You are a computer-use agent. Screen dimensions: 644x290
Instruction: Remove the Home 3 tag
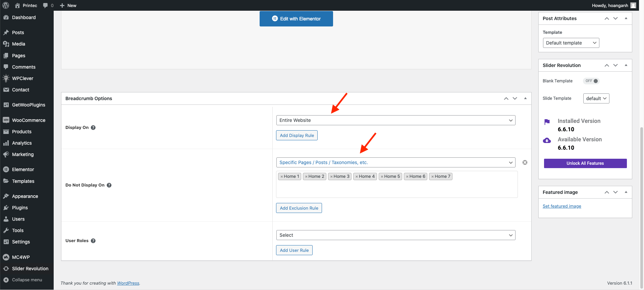click(331, 176)
